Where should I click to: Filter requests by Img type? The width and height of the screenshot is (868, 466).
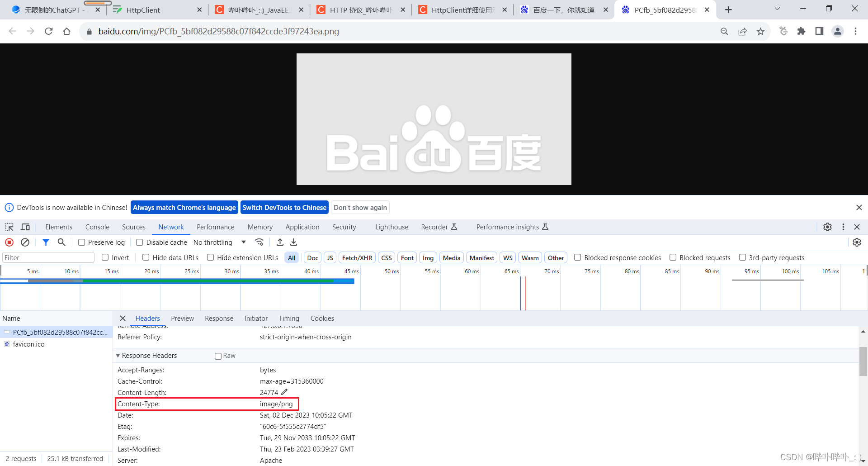[428, 257]
